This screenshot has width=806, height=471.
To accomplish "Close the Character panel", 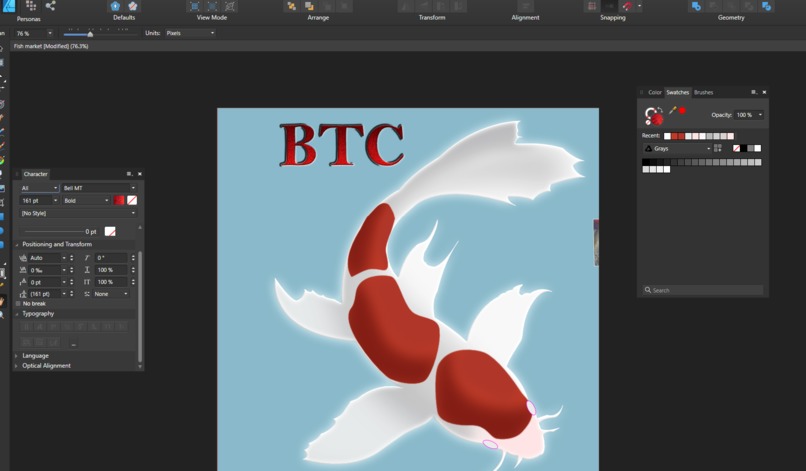I will 140,174.
